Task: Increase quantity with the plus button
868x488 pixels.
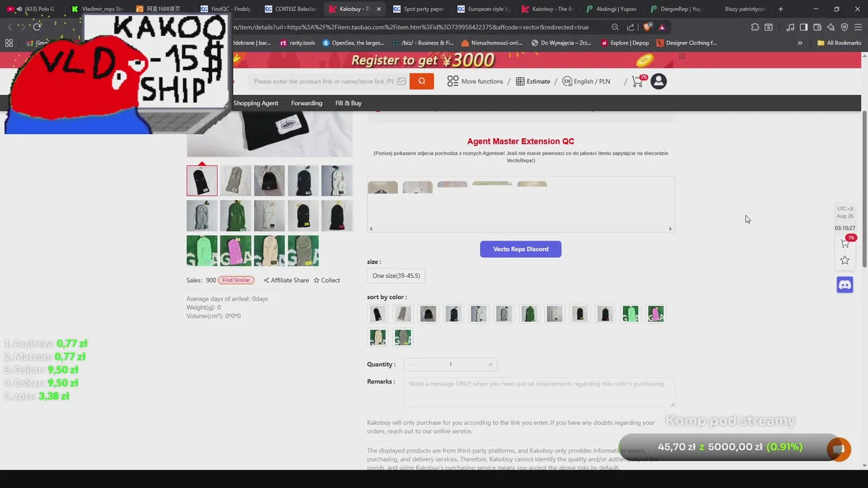Action: coord(490,365)
